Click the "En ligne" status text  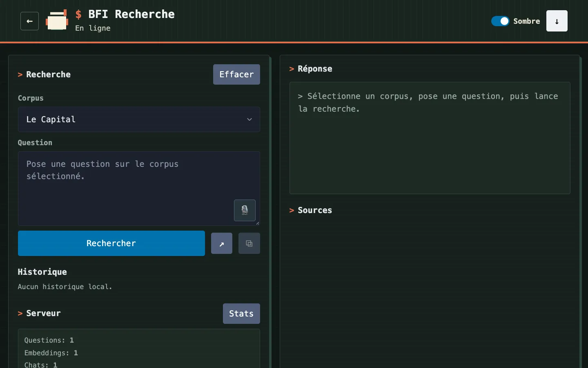coord(93,28)
